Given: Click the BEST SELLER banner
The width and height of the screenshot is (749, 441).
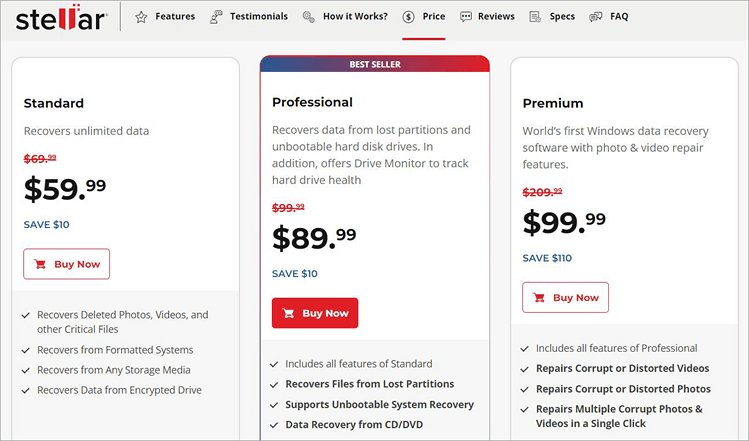Looking at the screenshot, I should click(375, 65).
